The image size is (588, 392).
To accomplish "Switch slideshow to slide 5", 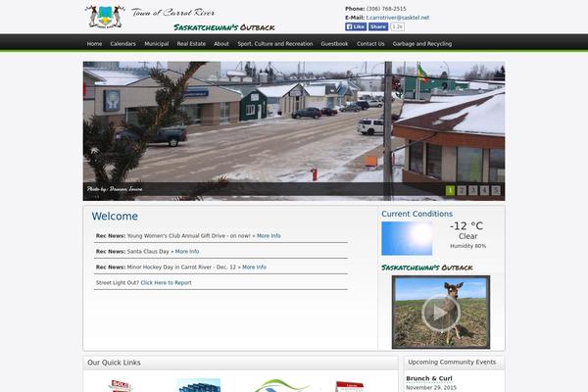I will (x=496, y=190).
